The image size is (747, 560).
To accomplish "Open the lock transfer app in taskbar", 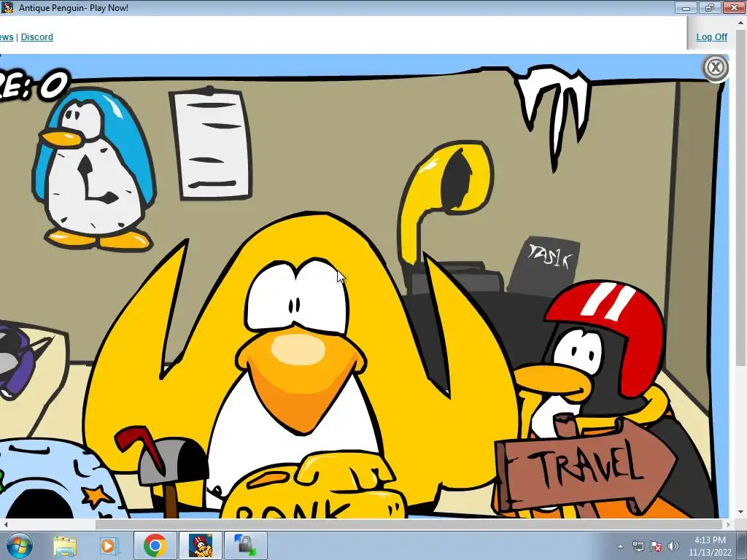I will pyautogui.click(x=245, y=545).
